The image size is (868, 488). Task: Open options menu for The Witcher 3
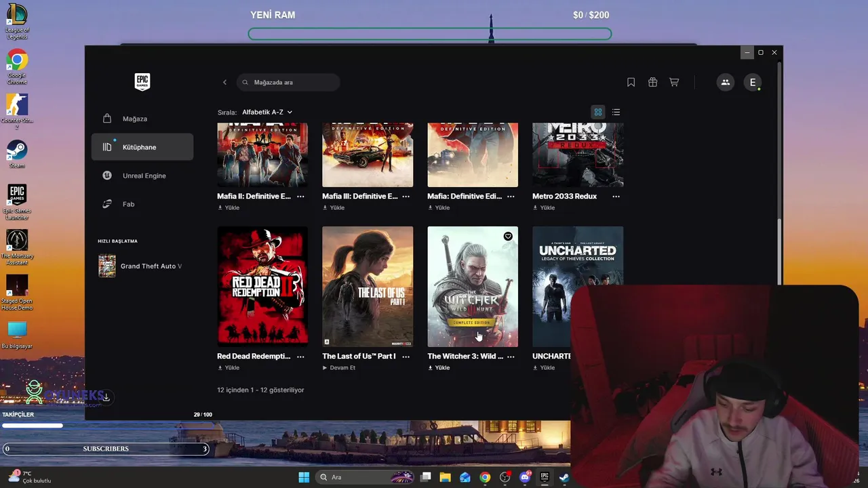coord(511,357)
